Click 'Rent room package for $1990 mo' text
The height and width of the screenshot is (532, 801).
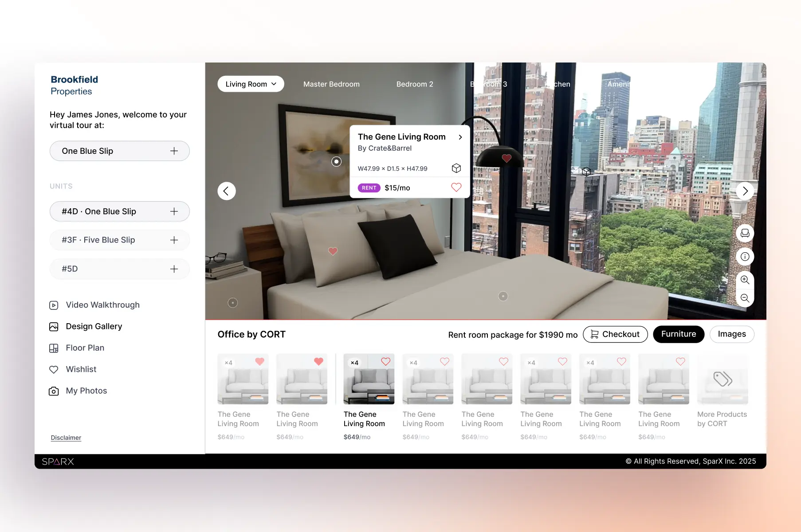pos(513,335)
